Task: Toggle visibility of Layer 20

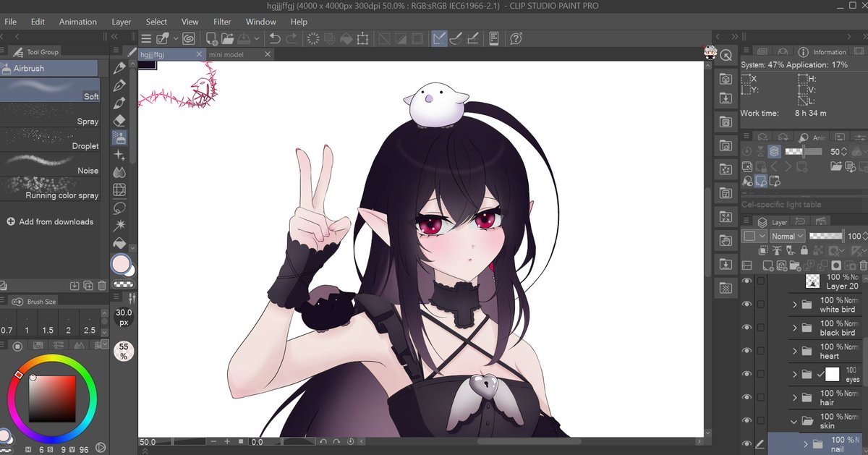Action: tap(746, 281)
